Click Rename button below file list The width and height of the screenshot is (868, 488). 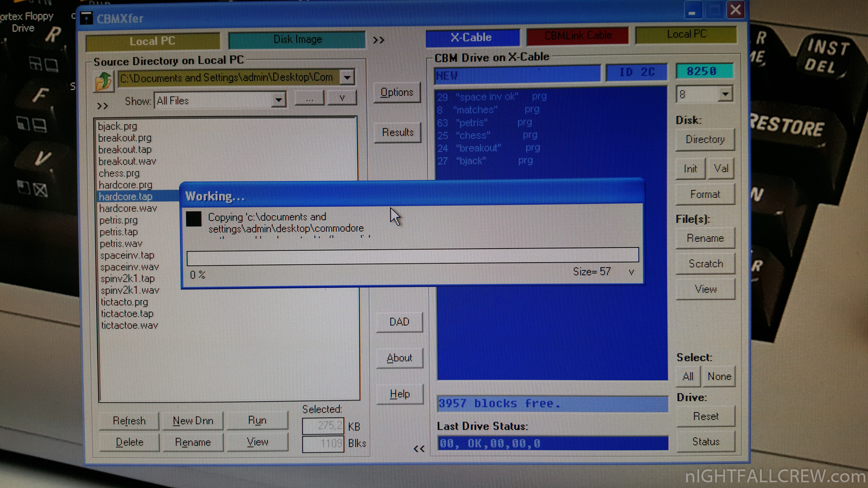(x=193, y=442)
